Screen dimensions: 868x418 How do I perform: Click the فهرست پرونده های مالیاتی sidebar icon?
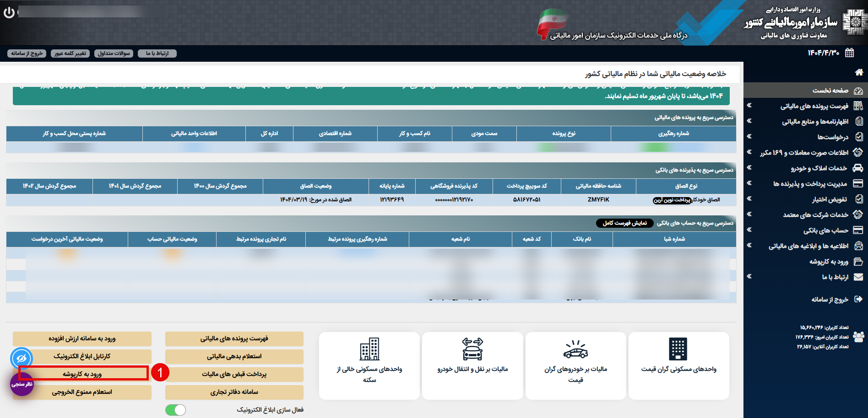(858, 106)
